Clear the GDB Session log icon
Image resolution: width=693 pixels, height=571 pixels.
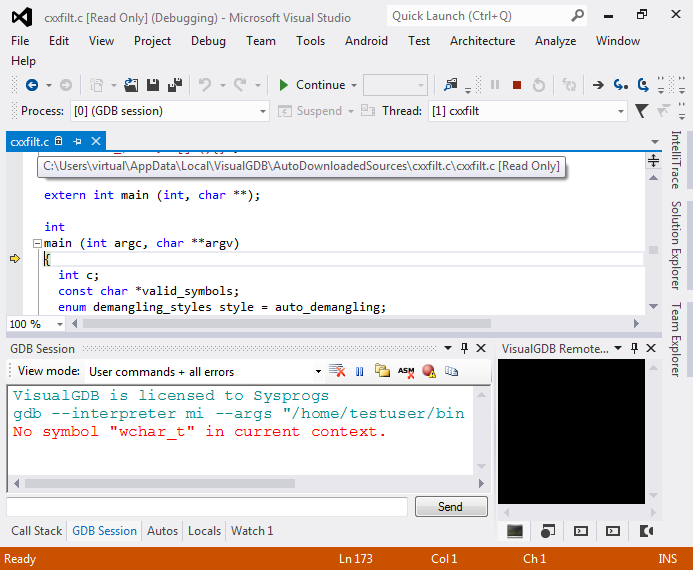point(337,371)
